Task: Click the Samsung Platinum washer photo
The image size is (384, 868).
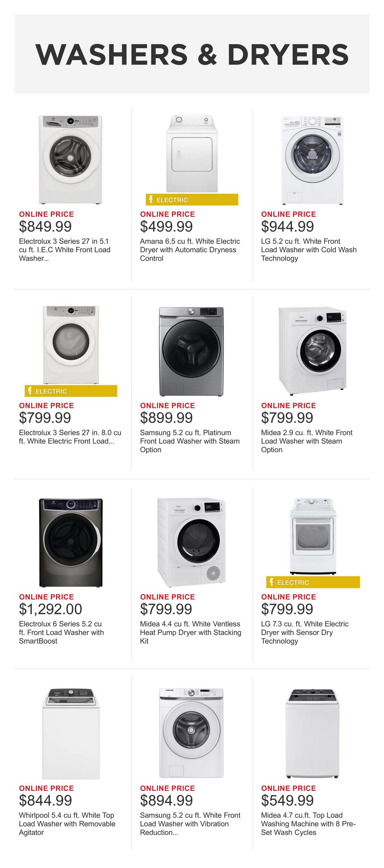Action: [191, 351]
